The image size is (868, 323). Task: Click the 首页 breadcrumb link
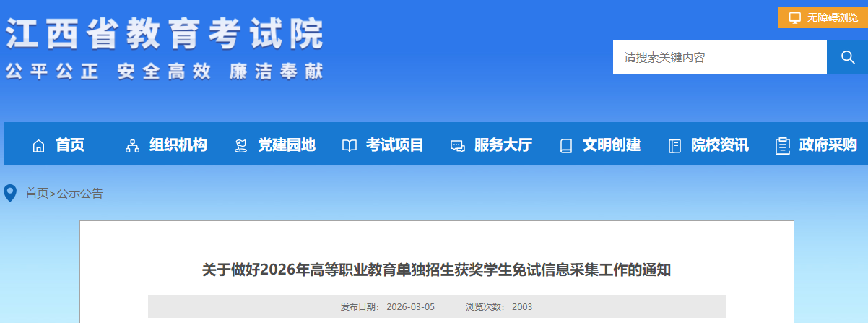(37, 193)
